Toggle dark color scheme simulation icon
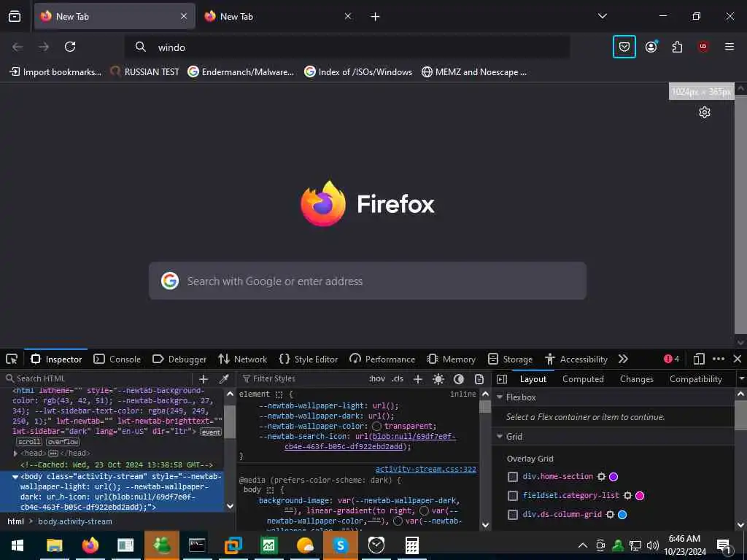 (459, 379)
